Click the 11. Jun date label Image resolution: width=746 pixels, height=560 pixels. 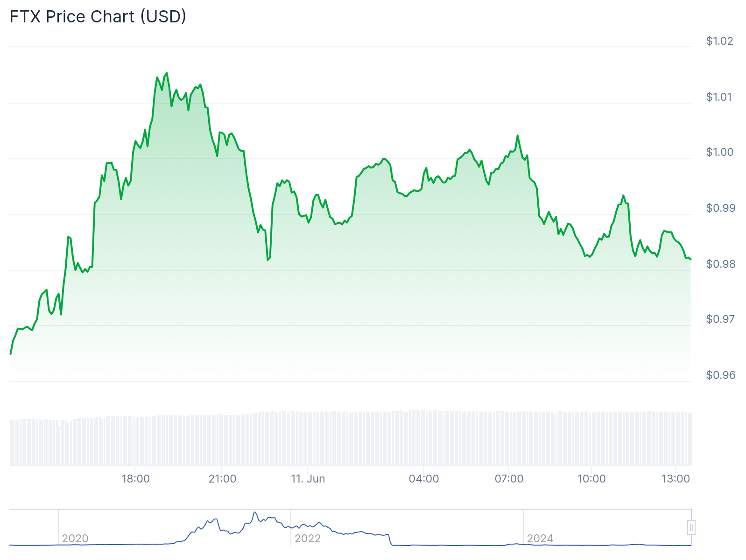[x=308, y=479]
